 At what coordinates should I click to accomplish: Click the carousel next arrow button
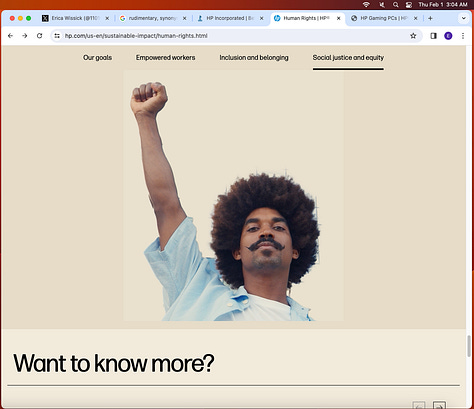[439, 405]
